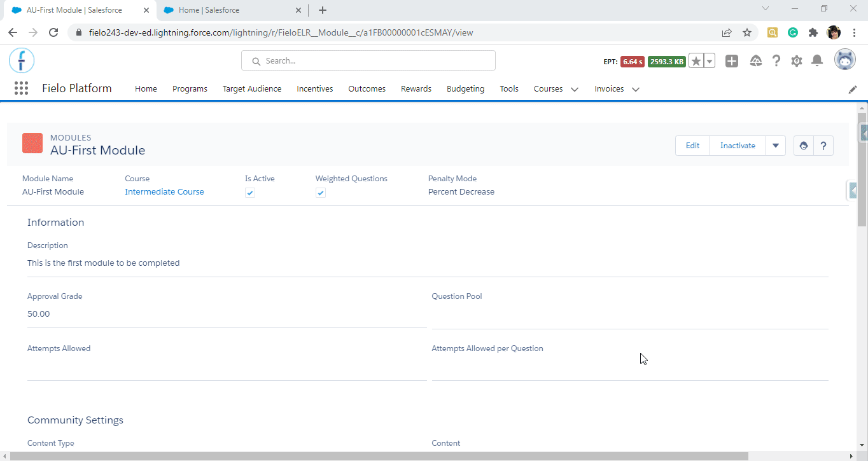Screen dimensions: 868x461
Task: Open the Grammarly extension icon
Action: pos(793,32)
